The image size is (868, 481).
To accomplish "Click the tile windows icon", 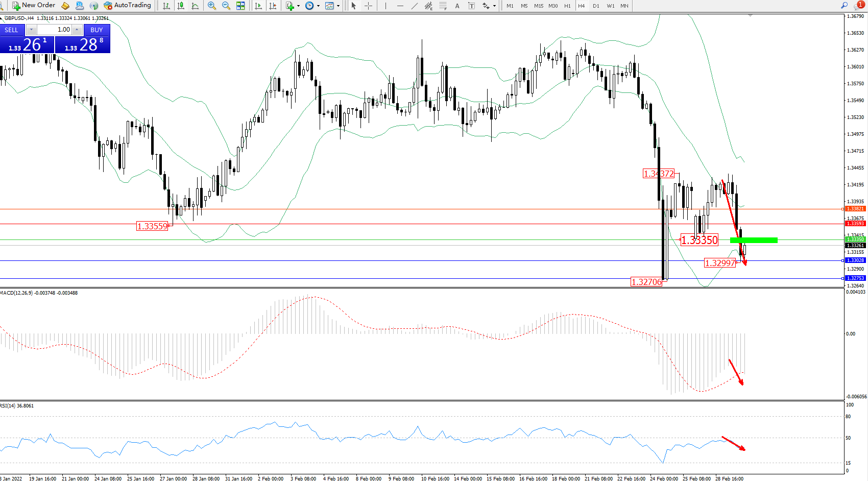I will tap(240, 6).
